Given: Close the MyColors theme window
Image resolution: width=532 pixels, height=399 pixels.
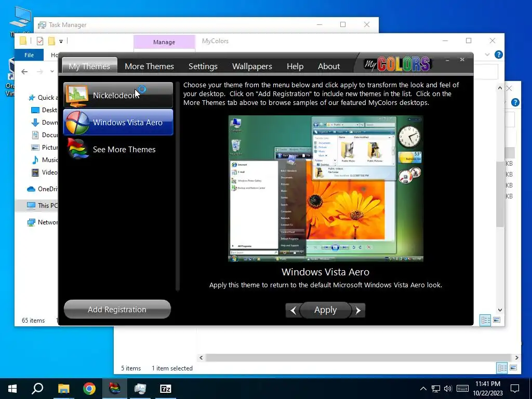Looking at the screenshot, I should tap(462, 59).
